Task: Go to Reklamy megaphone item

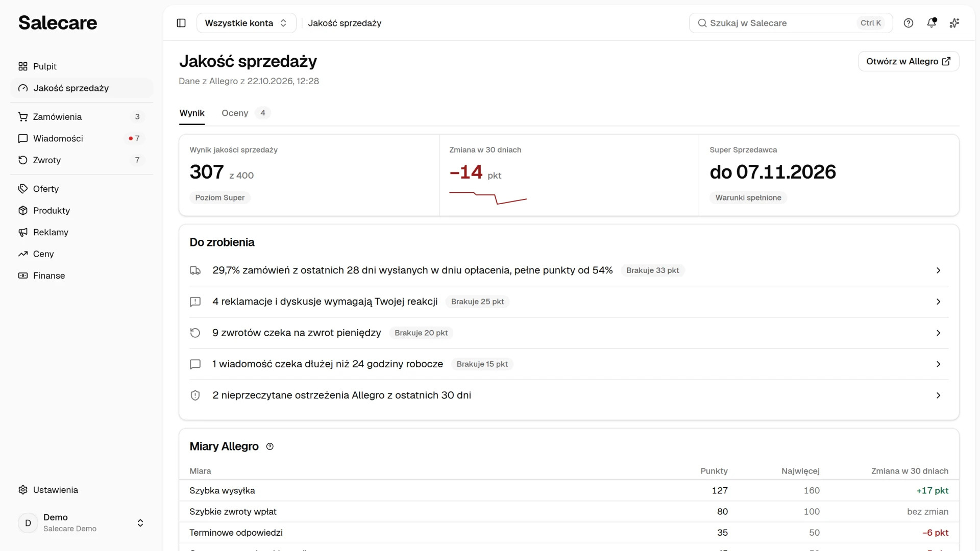Action: (x=82, y=232)
